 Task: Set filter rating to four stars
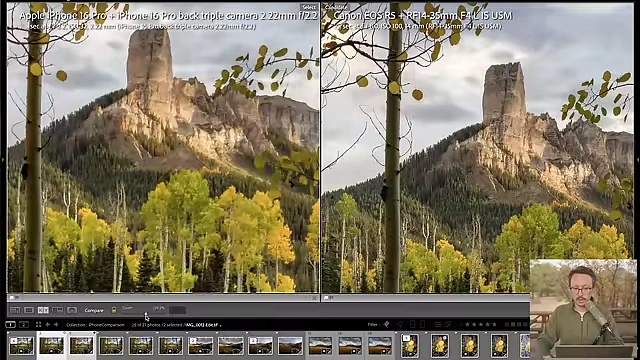pyautogui.click(x=487, y=324)
